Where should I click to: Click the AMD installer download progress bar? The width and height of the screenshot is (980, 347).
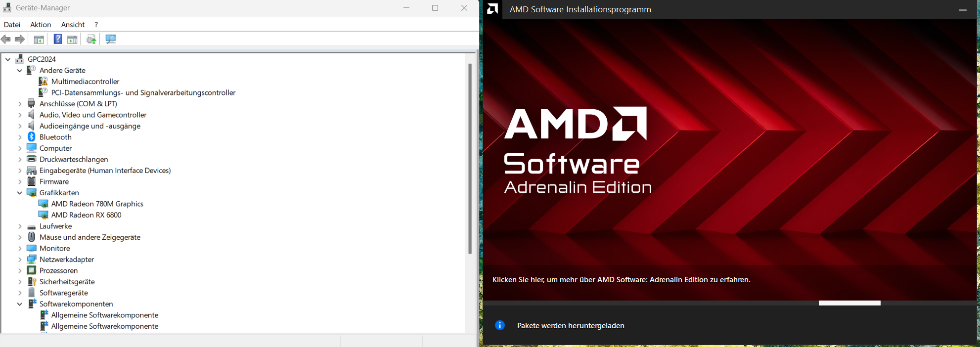pos(729,303)
